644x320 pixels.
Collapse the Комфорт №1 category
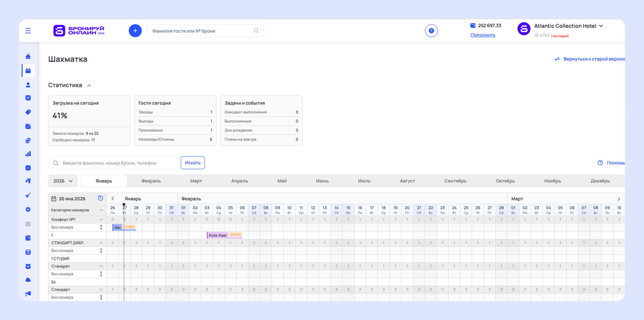coord(101,219)
